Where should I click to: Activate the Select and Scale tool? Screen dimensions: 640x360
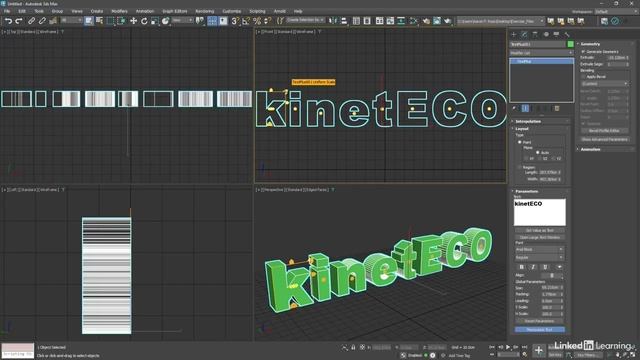pyautogui.click(x=155, y=21)
